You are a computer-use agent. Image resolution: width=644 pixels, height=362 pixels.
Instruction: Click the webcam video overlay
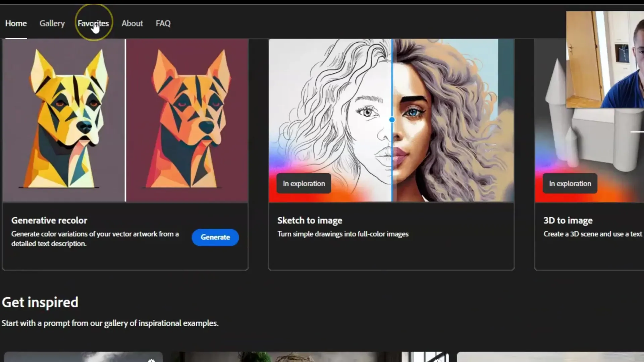tap(605, 59)
